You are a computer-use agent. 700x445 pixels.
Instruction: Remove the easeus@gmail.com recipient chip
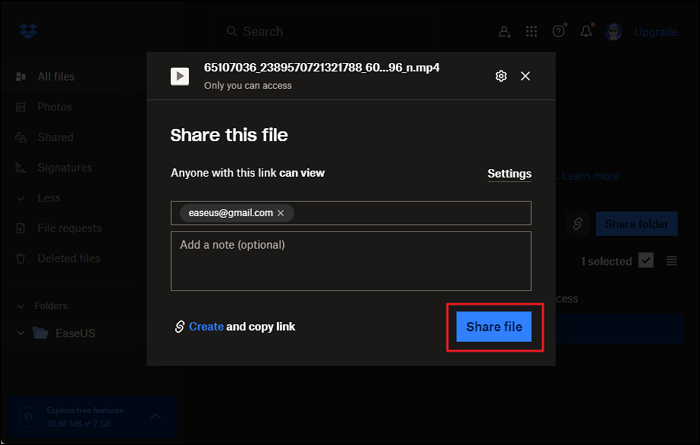point(281,213)
